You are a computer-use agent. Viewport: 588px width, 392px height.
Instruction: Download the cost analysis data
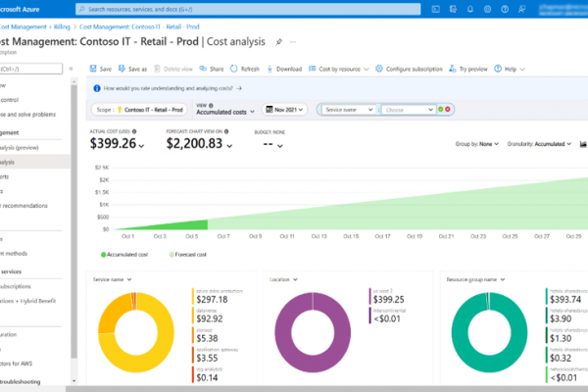point(284,69)
